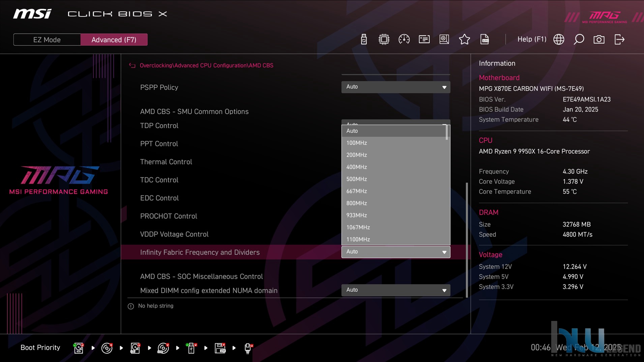Image resolution: width=644 pixels, height=362 pixels.
Task: Select the USB floppy boot icon
Action: (x=220, y=348)
